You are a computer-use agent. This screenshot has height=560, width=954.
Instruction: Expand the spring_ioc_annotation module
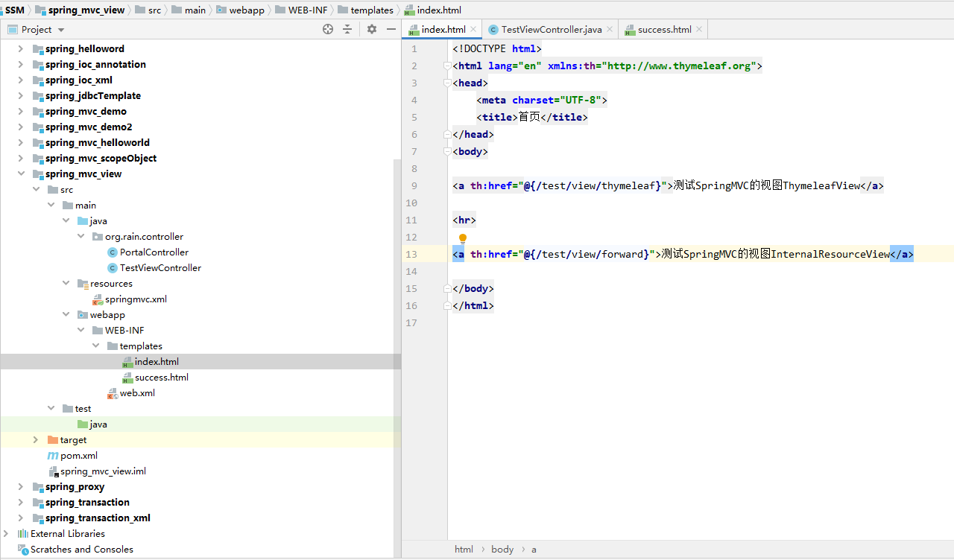click(21, 65)
